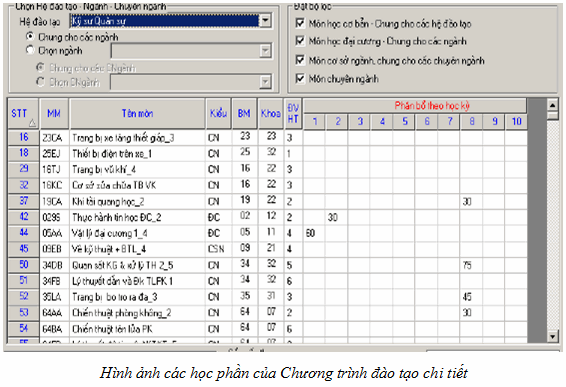Screen dimensions: 566x387
Task: Sort by Khoa column header
Action: coord(271,114)
